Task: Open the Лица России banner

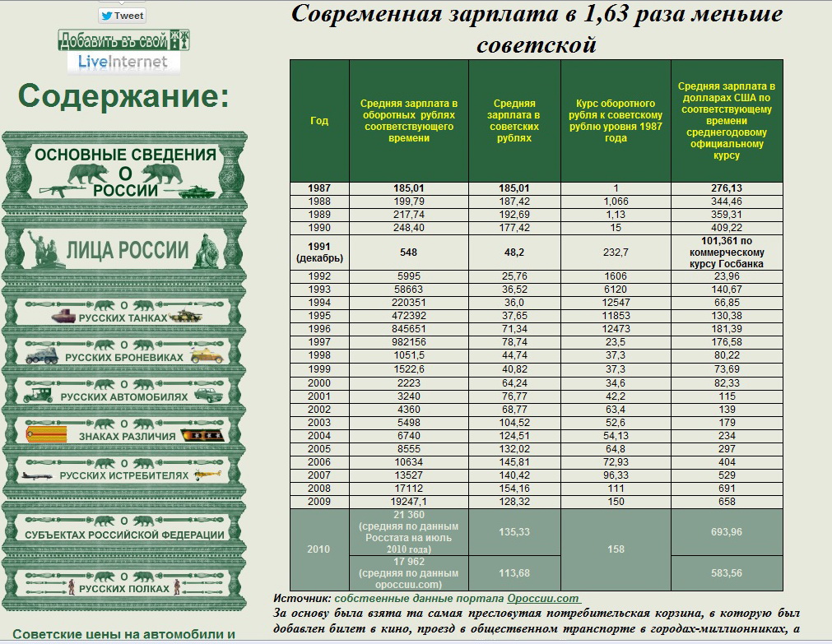Action: click(125, 249)
